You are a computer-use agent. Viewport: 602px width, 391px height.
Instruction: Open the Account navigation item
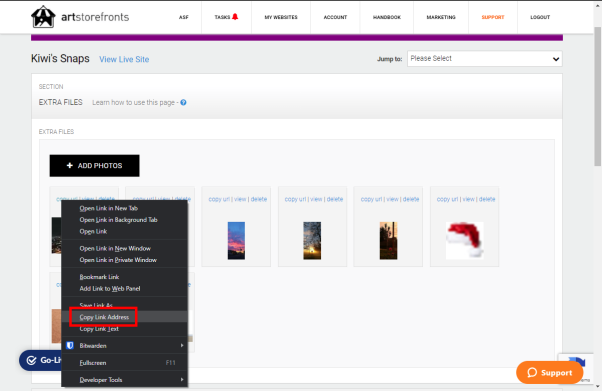tap(335, 17)
